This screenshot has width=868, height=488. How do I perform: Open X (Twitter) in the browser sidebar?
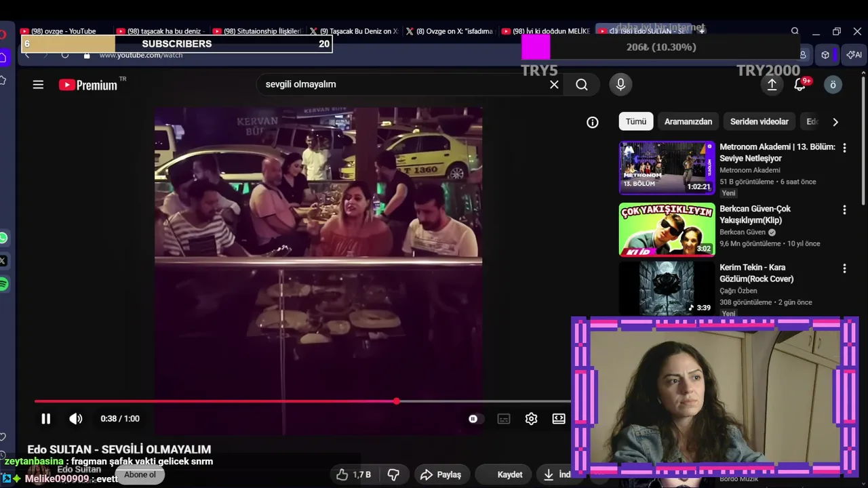coord(3,261)
